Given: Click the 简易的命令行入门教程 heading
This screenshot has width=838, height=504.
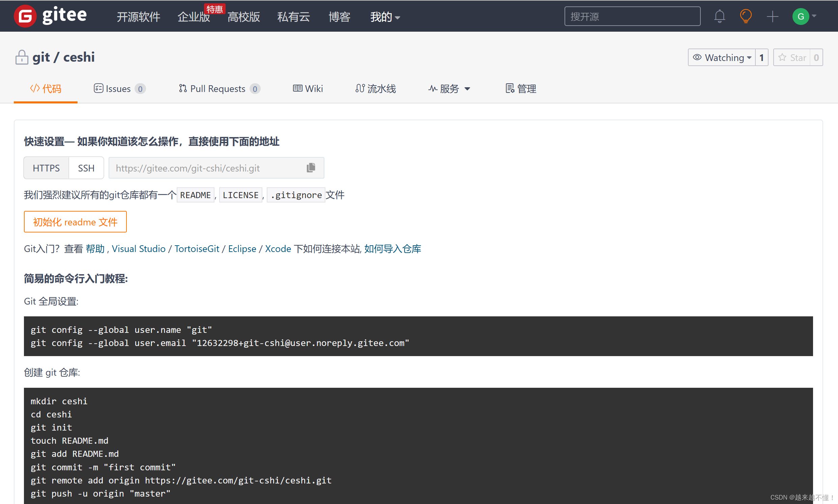Looking at the screenshot, I should click(x=76, y=278).
